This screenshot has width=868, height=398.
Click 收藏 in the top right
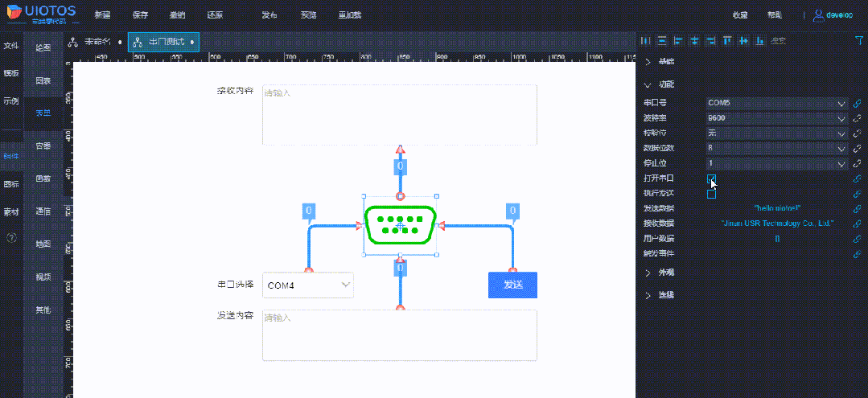pos(740,15)
